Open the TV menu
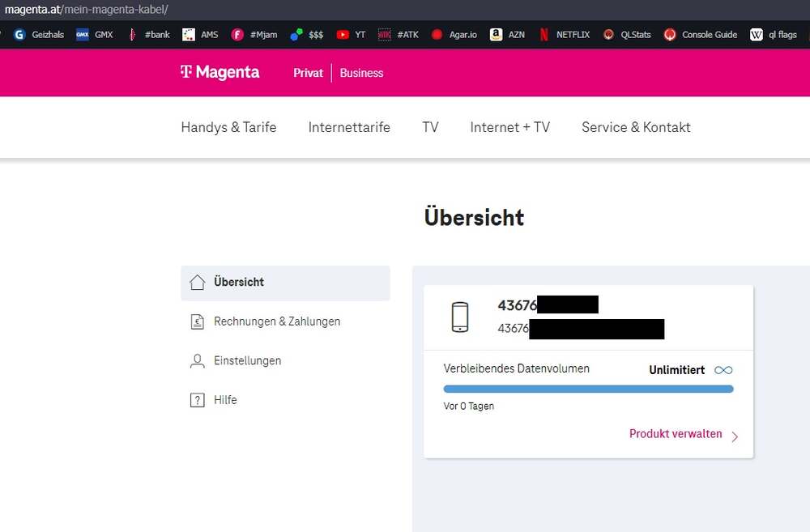 [x=430, y=127]
